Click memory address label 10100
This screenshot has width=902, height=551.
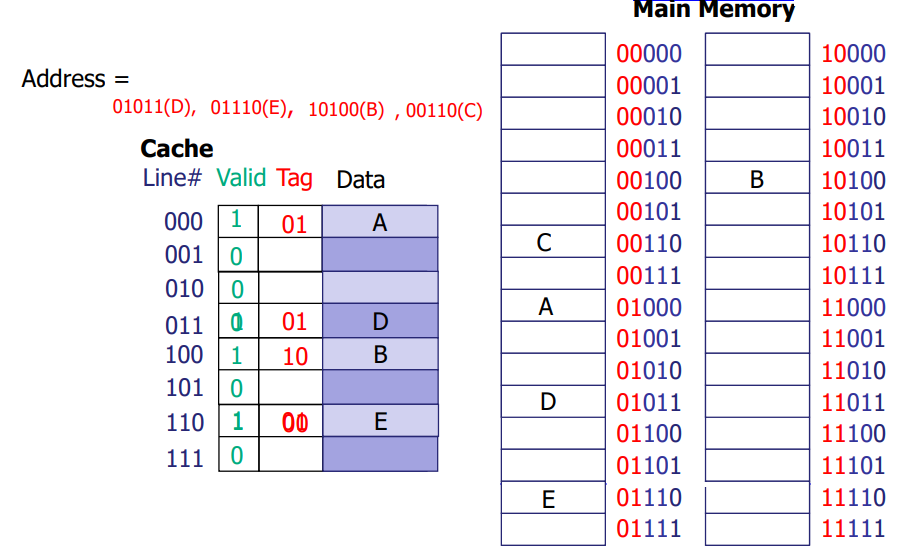853,180
